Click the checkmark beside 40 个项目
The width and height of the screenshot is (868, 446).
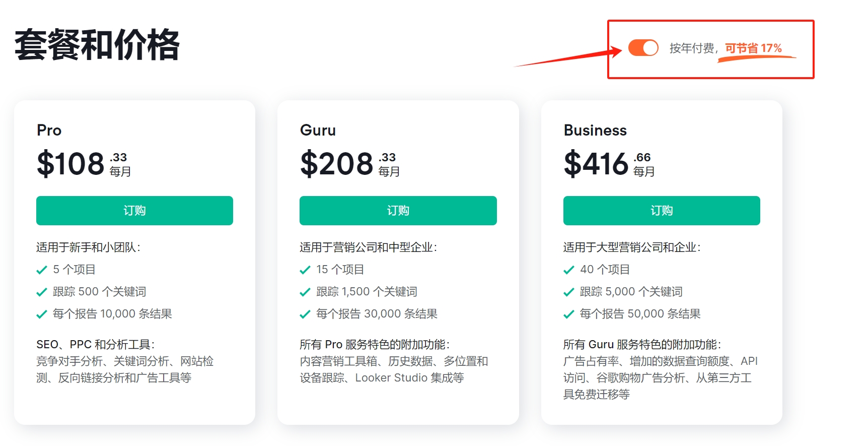coord(569,270)
